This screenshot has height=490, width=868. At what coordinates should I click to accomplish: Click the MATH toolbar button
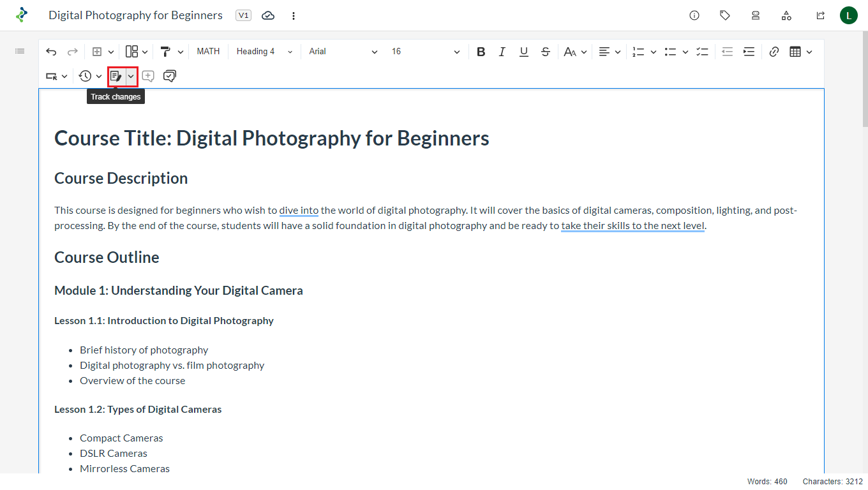tap(208, 52)
